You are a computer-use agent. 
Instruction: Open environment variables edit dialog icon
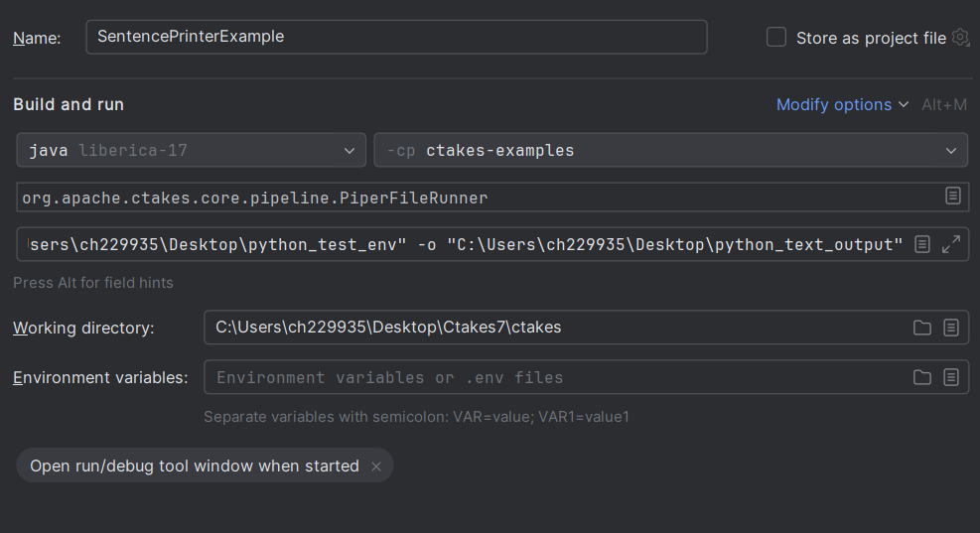[950, 377]
